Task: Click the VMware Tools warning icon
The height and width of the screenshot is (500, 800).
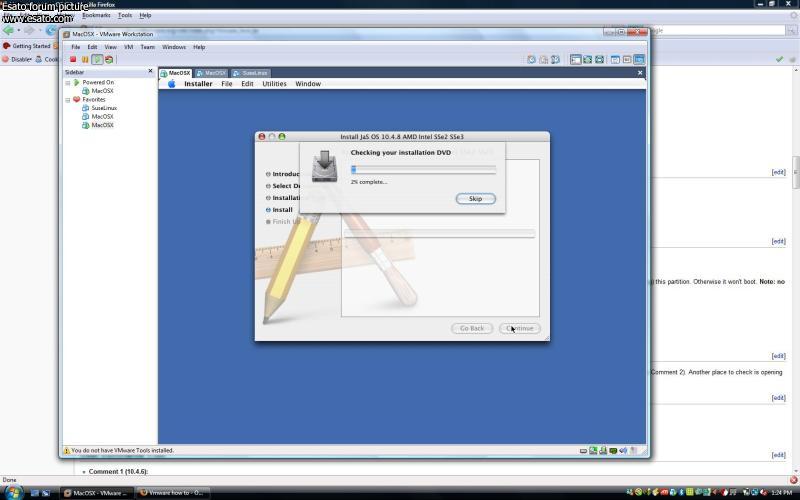Action: coord(66,451)
